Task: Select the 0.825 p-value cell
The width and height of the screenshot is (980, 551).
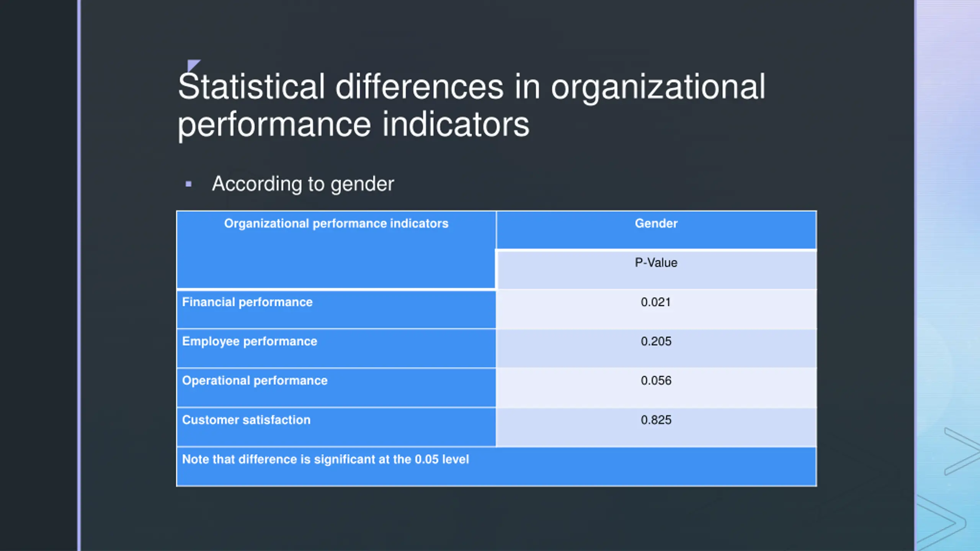Action: coord(656,420)
